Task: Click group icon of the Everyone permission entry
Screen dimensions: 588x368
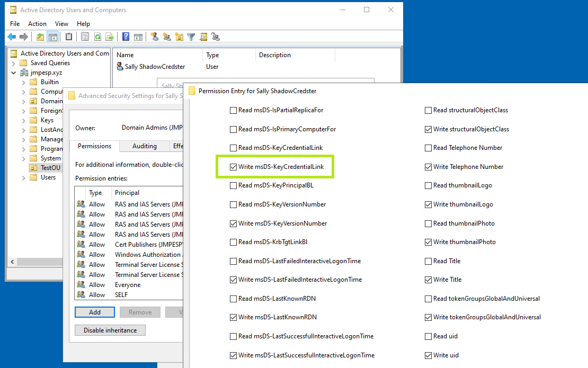Action: (81, 284)
